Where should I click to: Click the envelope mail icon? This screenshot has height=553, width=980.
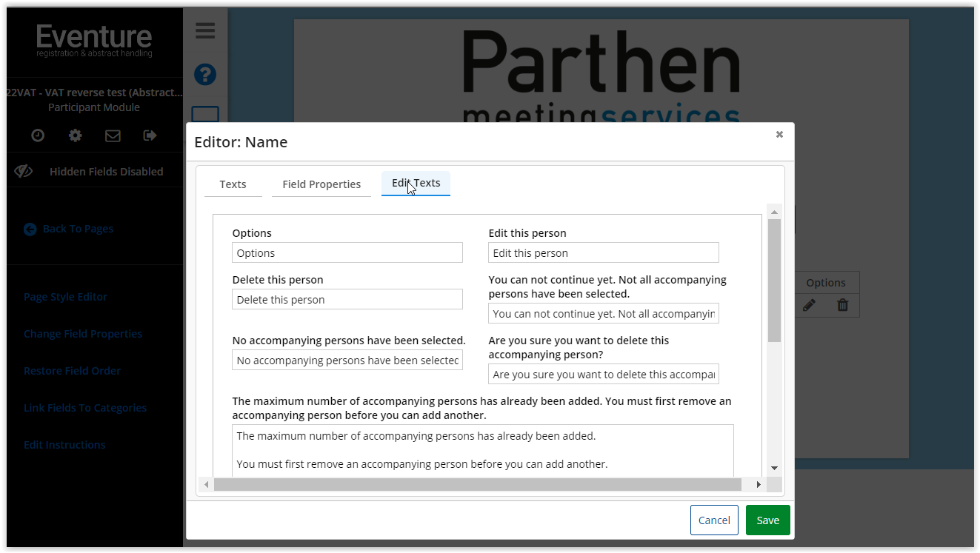113,135
